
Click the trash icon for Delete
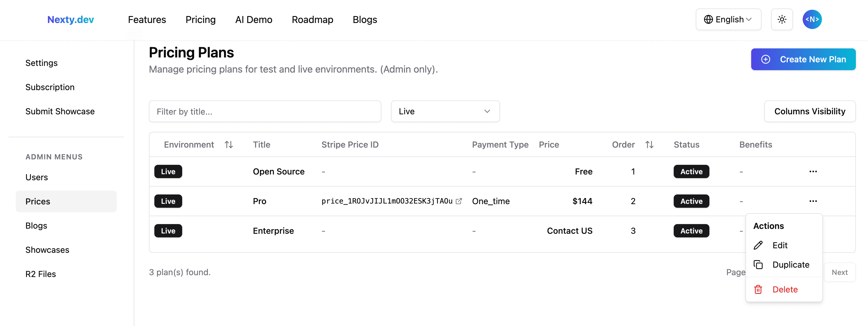pyautogui.click(x=758, y=289)
